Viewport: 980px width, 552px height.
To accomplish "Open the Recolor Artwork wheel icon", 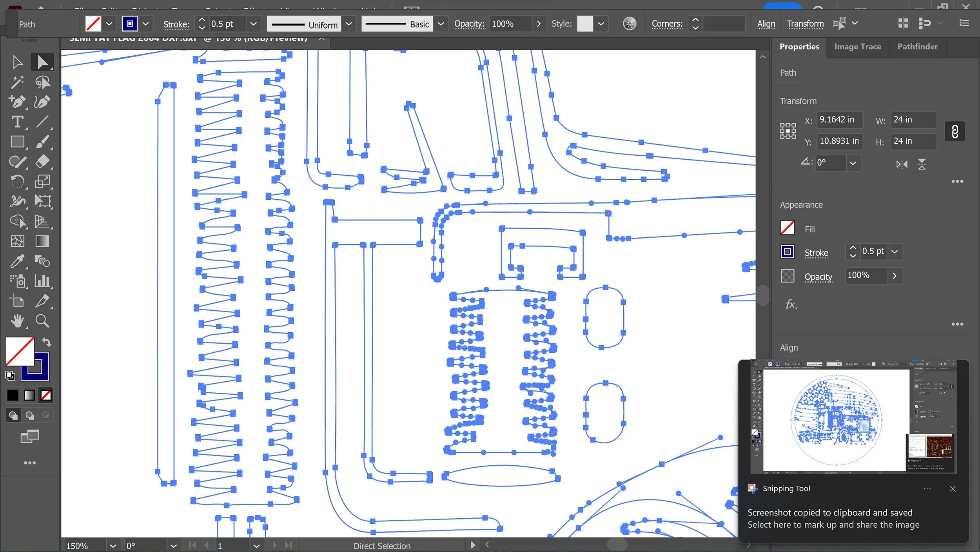I will [630, 24].
